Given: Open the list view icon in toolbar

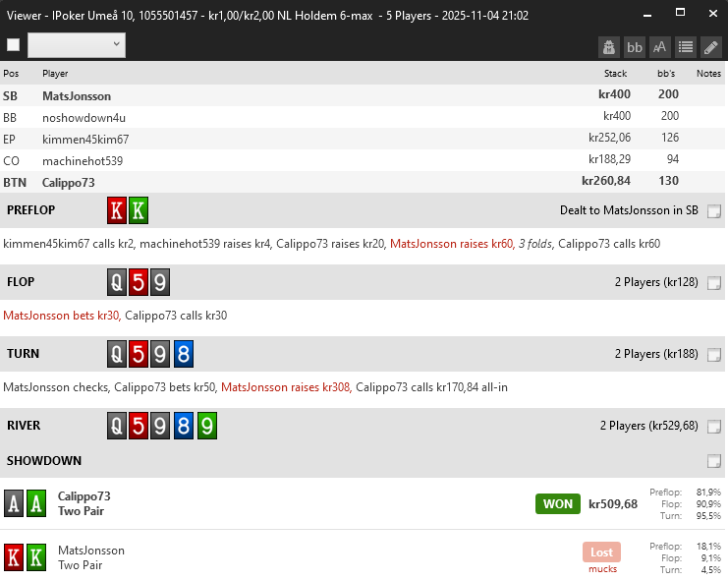Looking at the screenshot, I should point(686,46).
